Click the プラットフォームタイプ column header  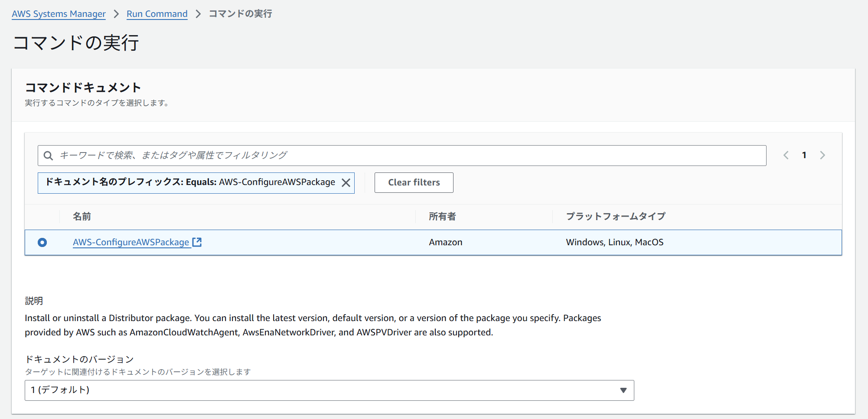tap(616, 217)
